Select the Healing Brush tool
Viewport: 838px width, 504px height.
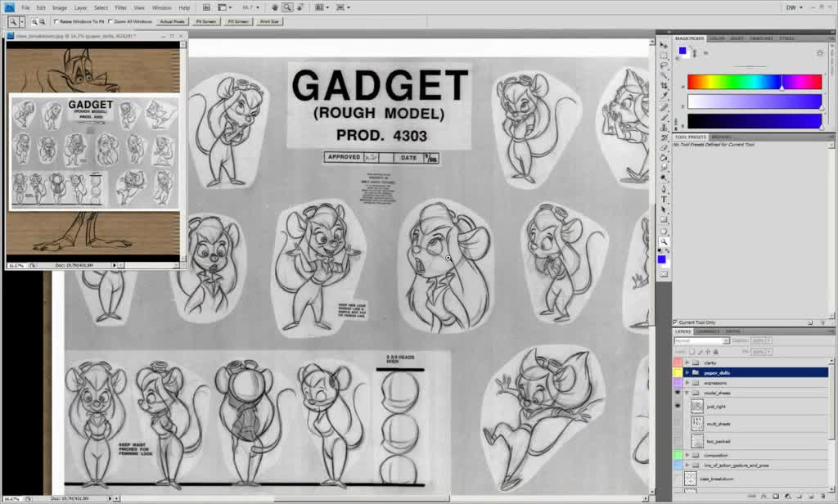point(663,107)
